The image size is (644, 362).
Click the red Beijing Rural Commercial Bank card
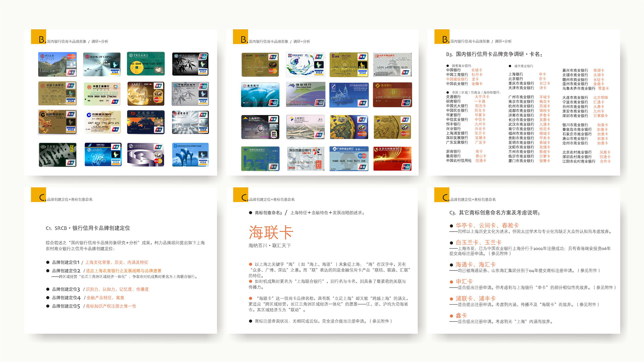pos(392,159)
